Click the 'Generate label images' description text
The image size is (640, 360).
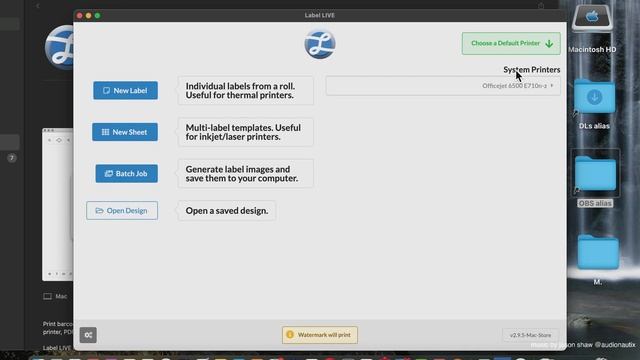(x=245, y=173)
